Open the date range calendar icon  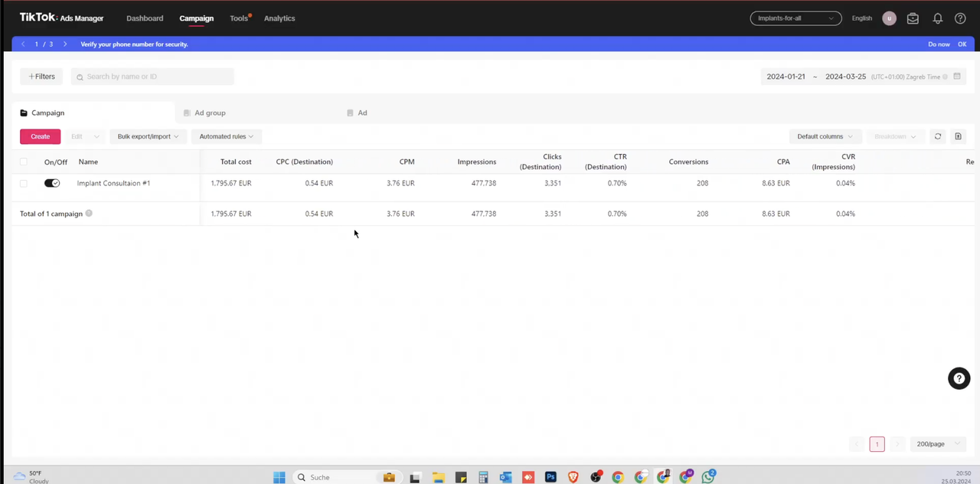(957, 77)
